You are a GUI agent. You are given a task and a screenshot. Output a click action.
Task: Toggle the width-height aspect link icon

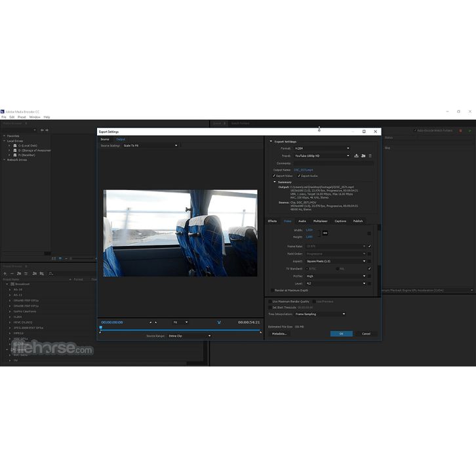click(325, 233)
